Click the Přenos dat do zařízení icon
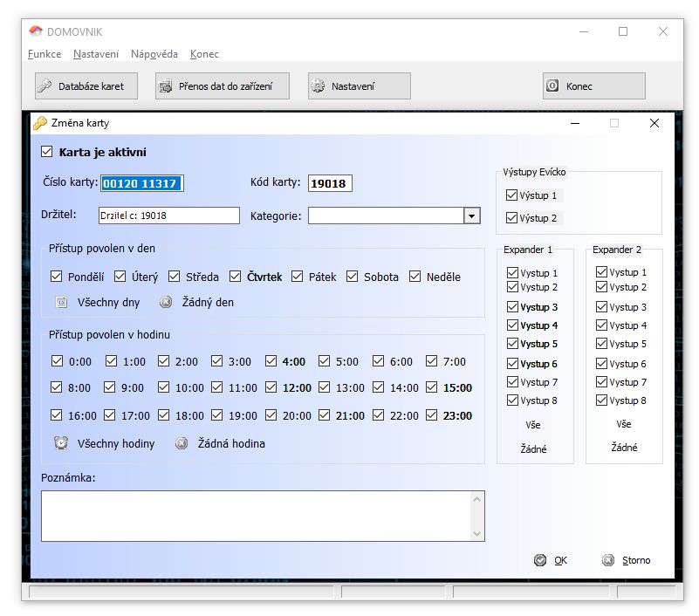Viewport: 699px width, 616px height. pos(165,86)
